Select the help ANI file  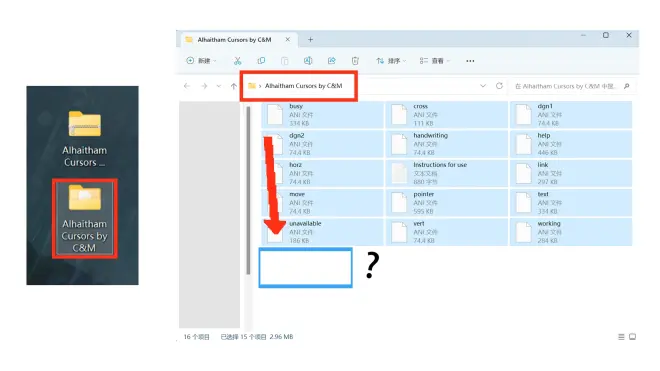pyautogui.click(x=571, y=144)
